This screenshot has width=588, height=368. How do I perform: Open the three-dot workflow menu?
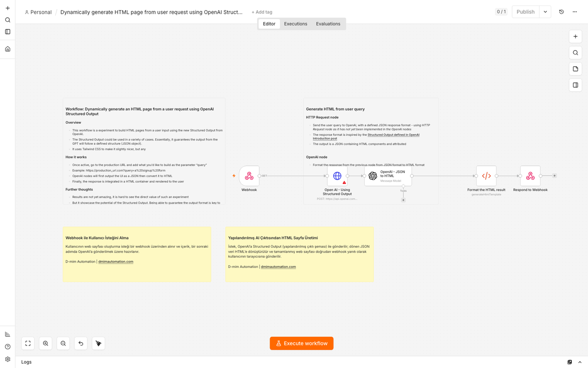[575, 12]
